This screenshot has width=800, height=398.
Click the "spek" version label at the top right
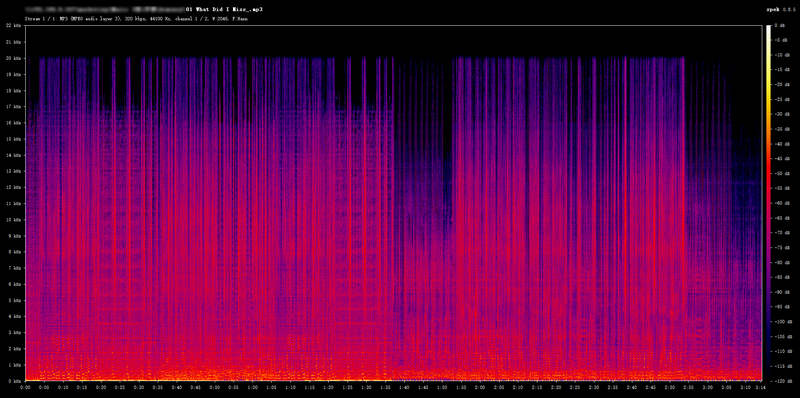coord(780,9)
